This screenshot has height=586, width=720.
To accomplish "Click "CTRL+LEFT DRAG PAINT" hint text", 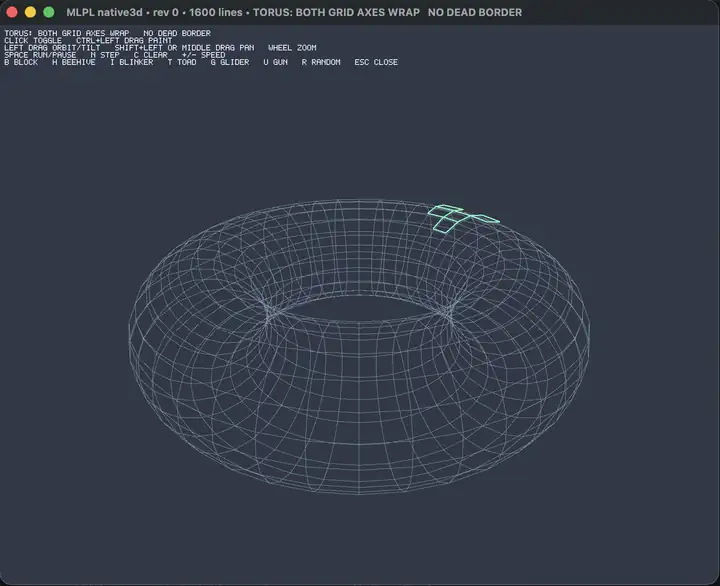I will (x=124, y=40).
